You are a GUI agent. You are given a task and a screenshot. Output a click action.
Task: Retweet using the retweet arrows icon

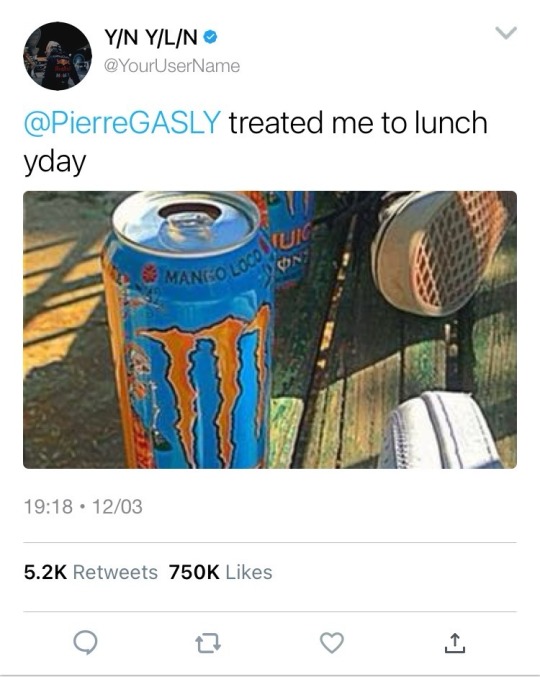click(208, 643)
